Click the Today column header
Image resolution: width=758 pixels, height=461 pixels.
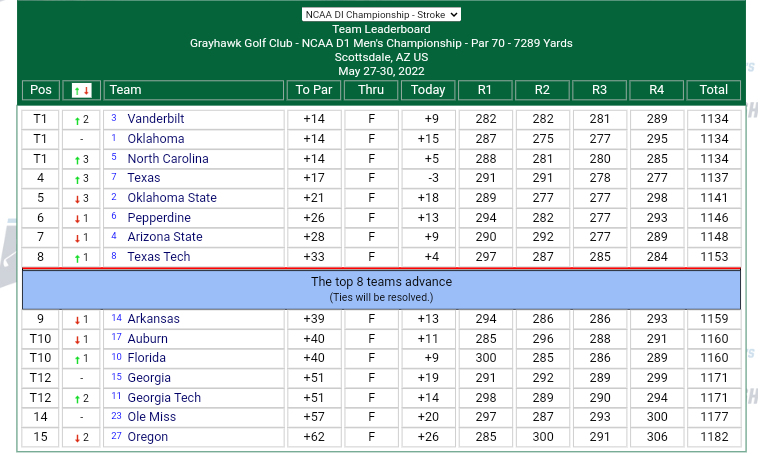pyautogui.click(x=428, y=90)
